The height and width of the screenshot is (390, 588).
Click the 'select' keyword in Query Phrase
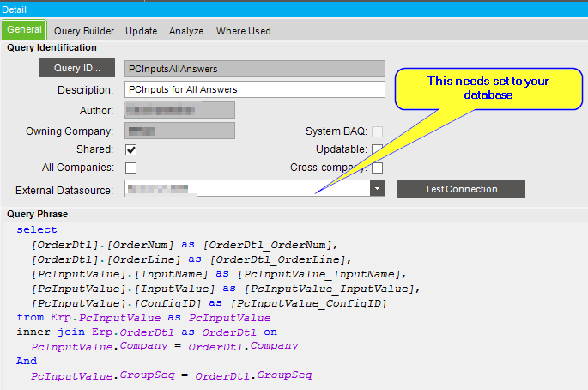(37, 229)
